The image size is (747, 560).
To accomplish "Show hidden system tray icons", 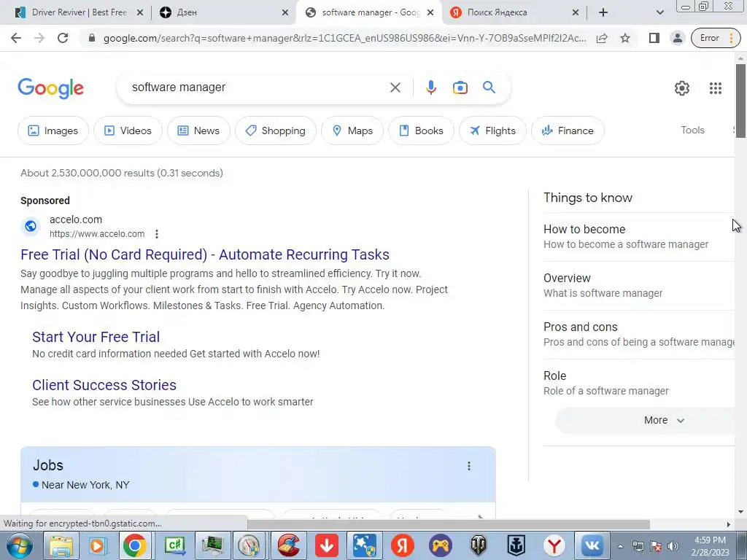I will pyautogui.click(x=620, y=546).
